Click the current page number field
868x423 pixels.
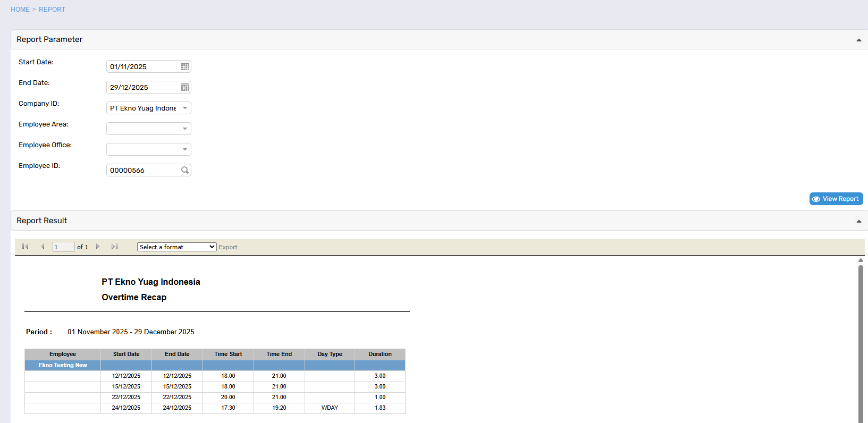[x=63, y=247]
